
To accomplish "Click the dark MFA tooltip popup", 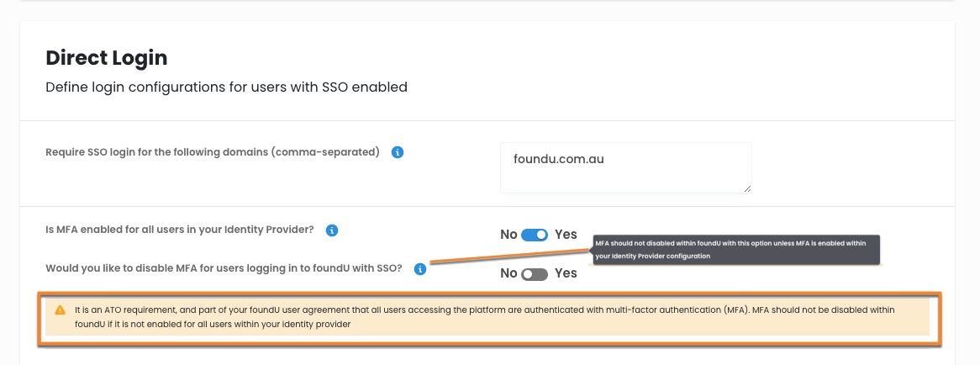I will pyautogui.click(x=736, y=249).
